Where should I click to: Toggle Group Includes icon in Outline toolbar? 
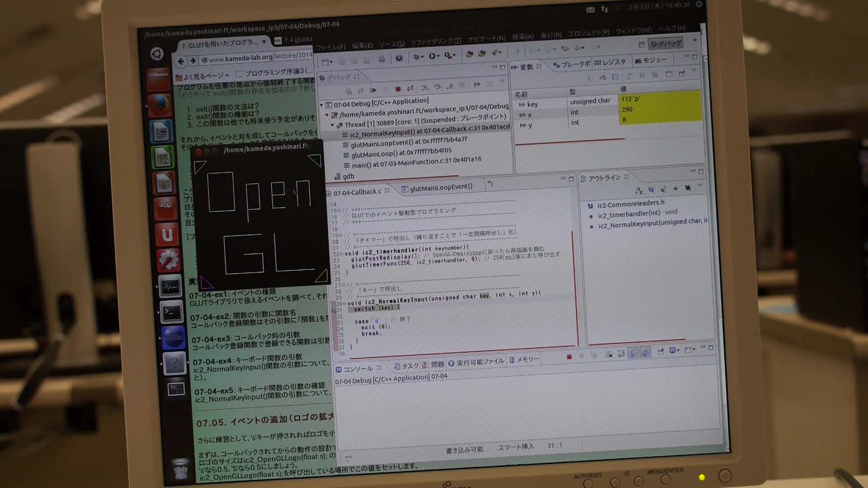click(688, 188)
